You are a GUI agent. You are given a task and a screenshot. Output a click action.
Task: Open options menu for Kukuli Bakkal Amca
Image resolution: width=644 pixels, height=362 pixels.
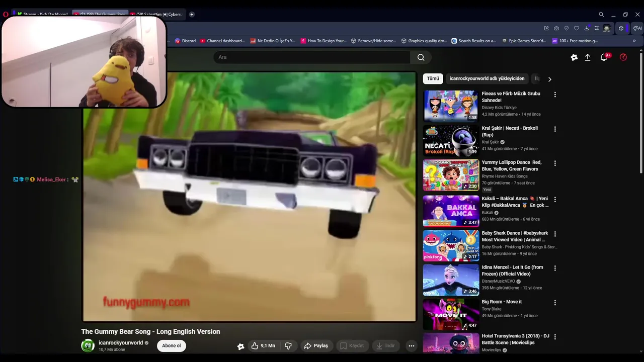[x=555, y=199]
